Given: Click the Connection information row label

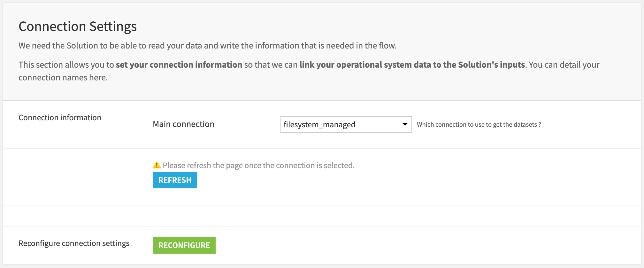Looking at the screenshot, I should 59,117.
